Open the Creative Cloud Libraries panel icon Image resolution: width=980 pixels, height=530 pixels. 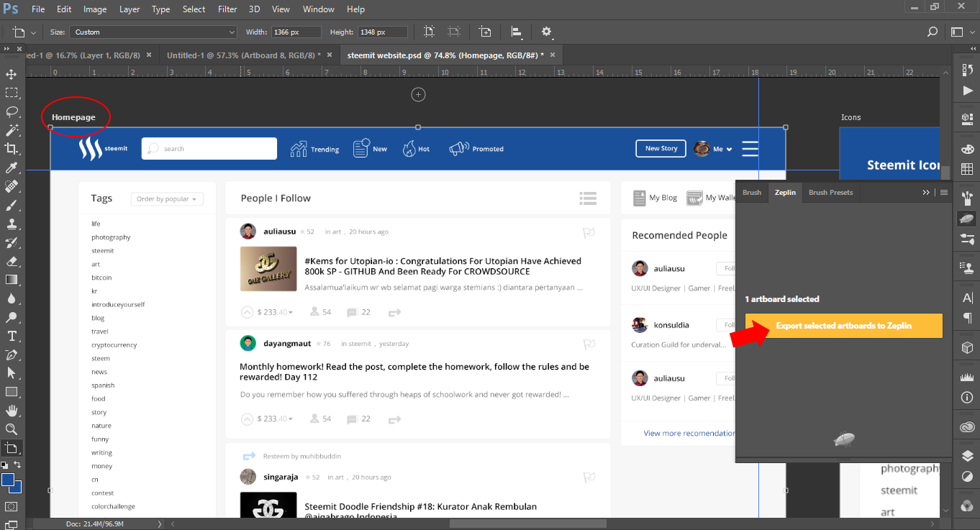tap(967, 428)
